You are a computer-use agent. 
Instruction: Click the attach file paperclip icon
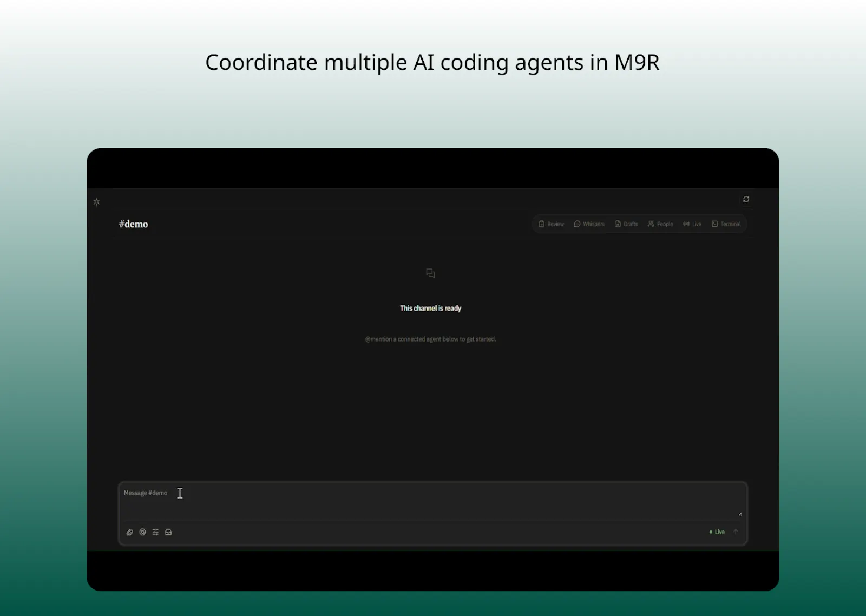[x=130, y=532]
